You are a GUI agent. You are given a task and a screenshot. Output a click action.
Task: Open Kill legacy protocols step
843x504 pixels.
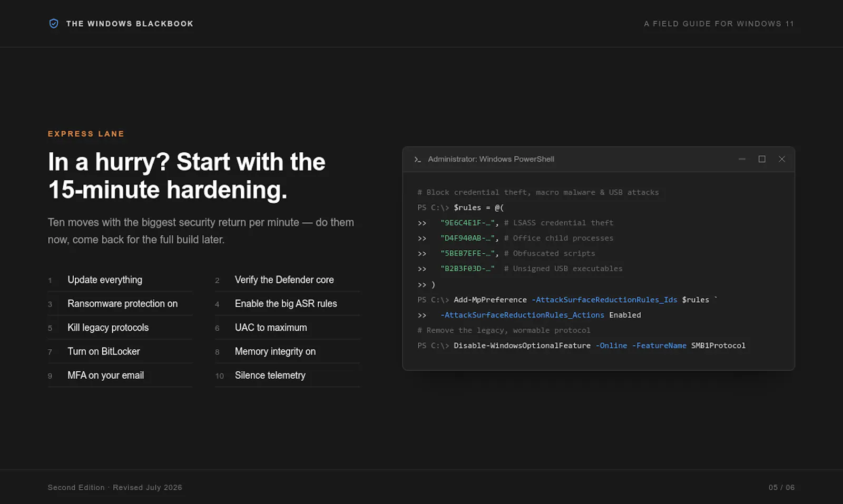(120, 328)
